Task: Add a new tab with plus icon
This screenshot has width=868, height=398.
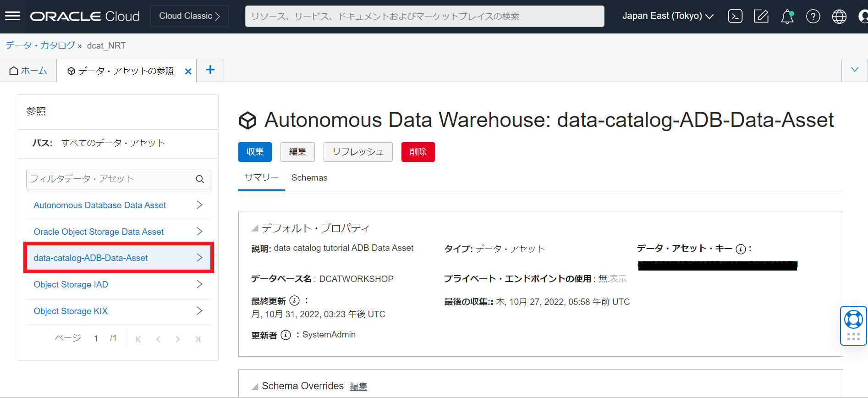Action: (x=210, y=70)
